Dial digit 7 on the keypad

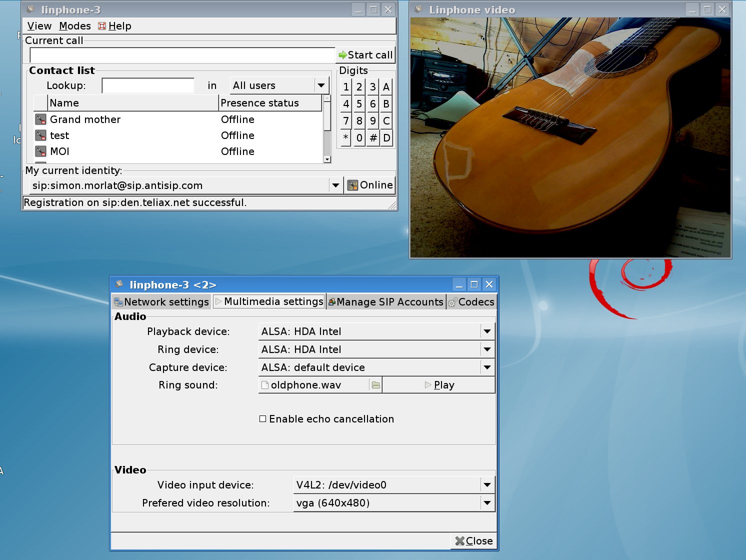346,121
